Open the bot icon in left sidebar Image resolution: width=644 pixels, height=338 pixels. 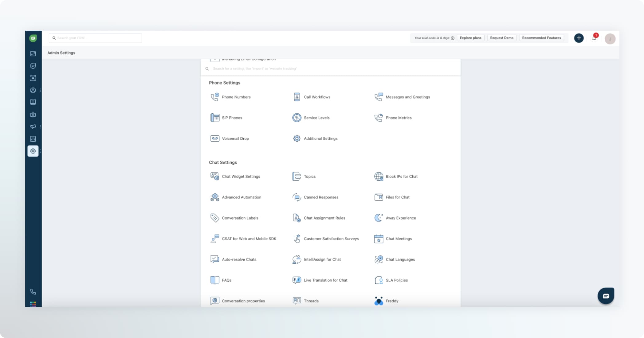(33, 115)
